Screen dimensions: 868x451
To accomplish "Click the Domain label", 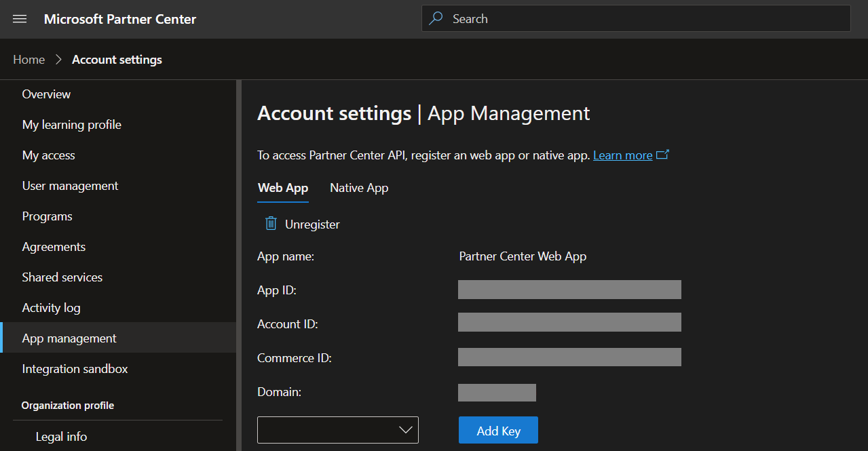I will pos(280,392).
